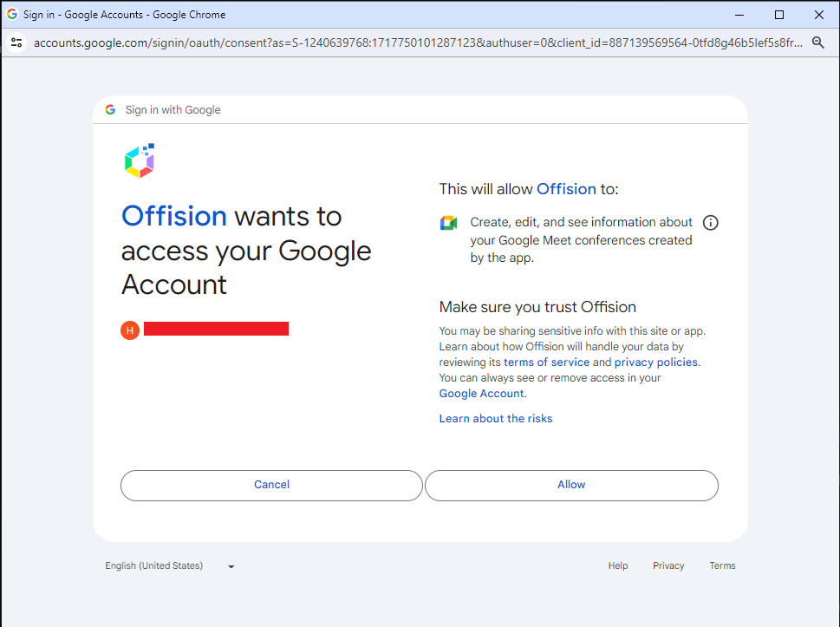The width and height of the screenshot is (840, 627).
Task: Open the English (United States) language dropdown
Action: coord(170,566)
